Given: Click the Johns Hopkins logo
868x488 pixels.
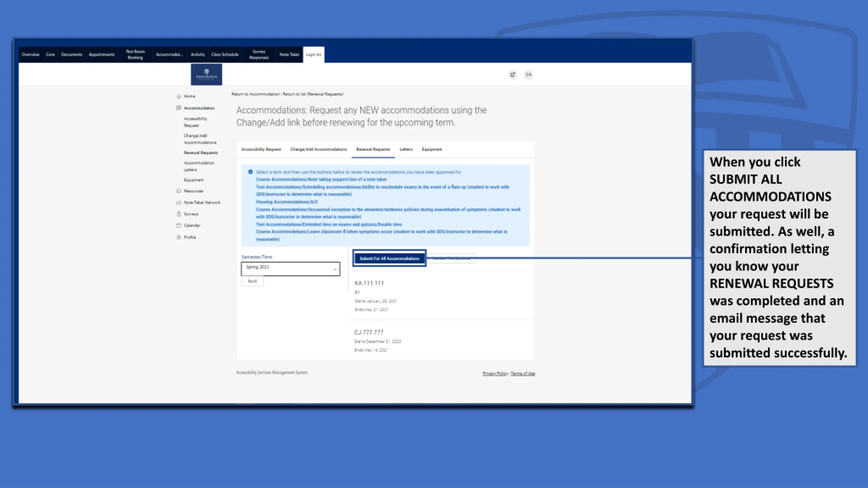Looking at the screenshot, I should click(206, 74).
